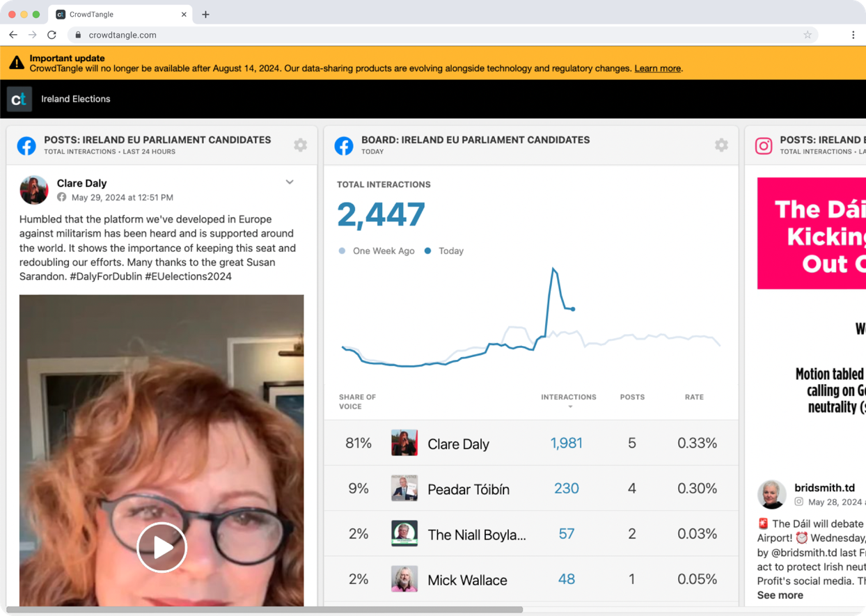
Task: Click the Posts column header
Action: tap(632, 397)
